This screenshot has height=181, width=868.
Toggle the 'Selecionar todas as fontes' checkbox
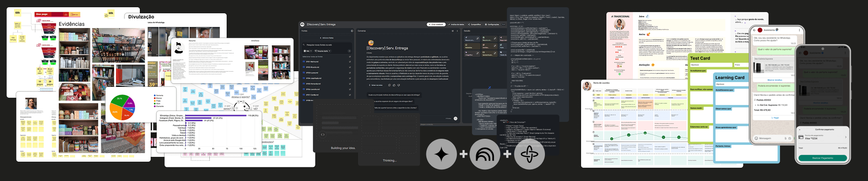(x=350, y=56)
